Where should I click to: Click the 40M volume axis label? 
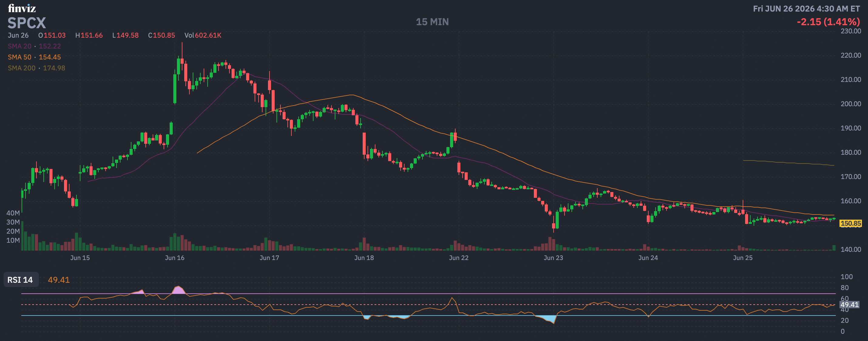[x=13, y=213]
